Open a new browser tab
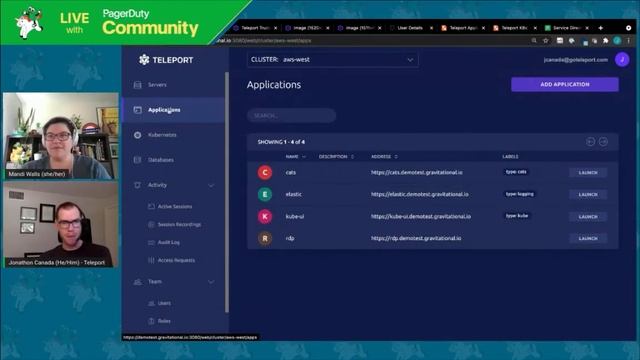 click(600, 28)
